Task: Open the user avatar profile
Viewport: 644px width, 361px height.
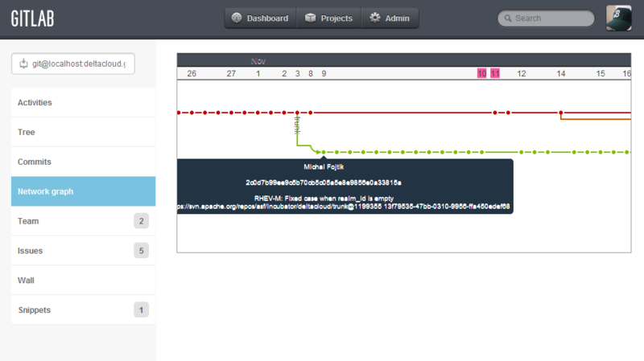Action: [618, 18]
